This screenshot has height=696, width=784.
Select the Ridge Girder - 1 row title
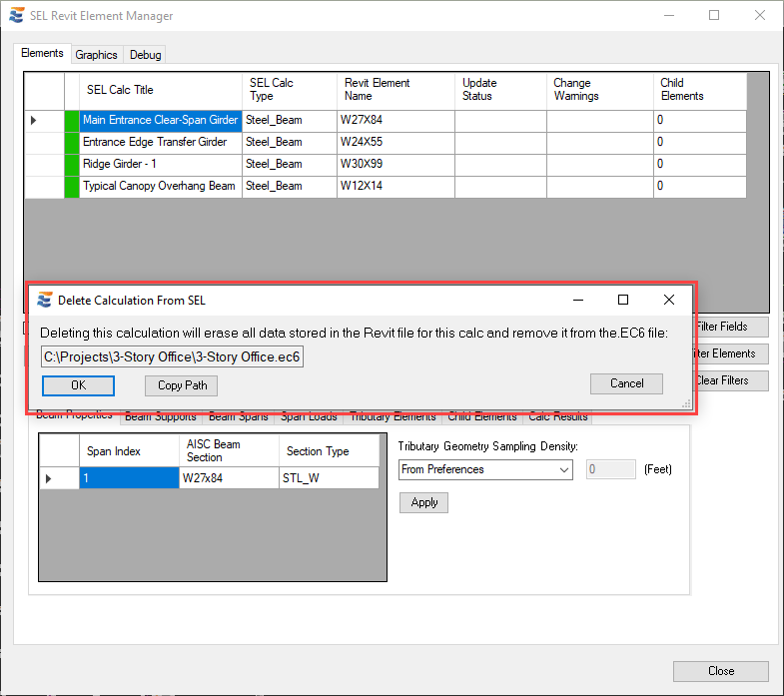coord(161,165)
